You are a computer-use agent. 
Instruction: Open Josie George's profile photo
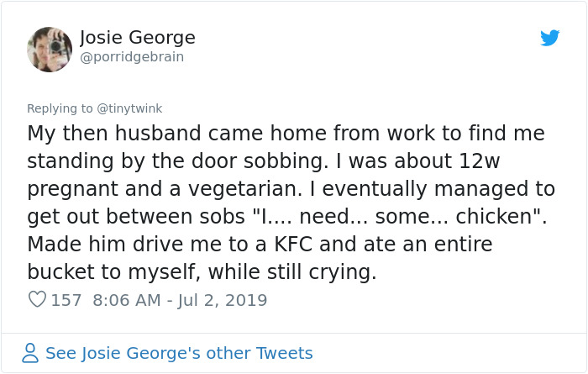(x=50, y=49)
